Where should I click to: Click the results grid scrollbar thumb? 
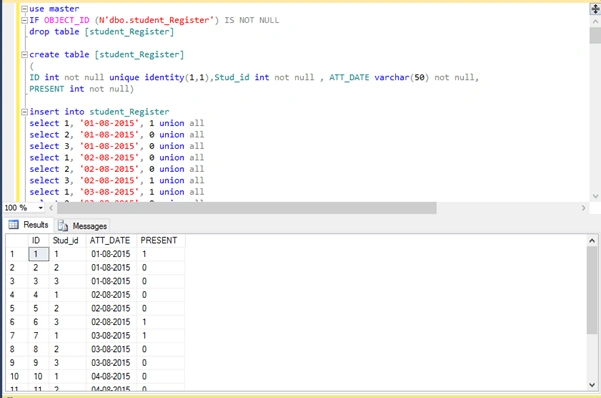[592, 290]
